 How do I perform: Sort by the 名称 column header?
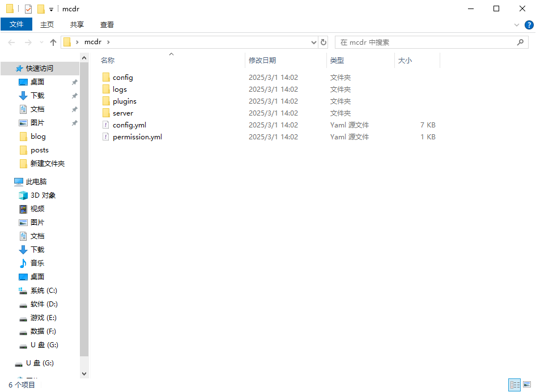click(108, 61)
